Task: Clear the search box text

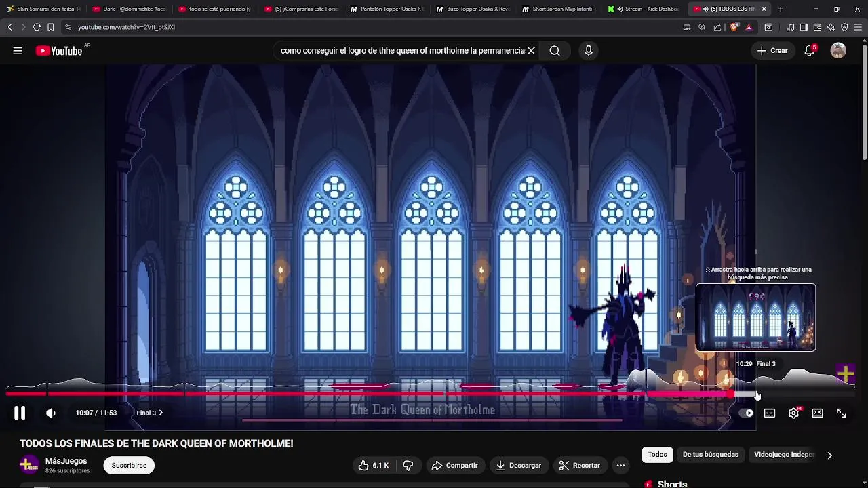Action: tap(532, 51)
